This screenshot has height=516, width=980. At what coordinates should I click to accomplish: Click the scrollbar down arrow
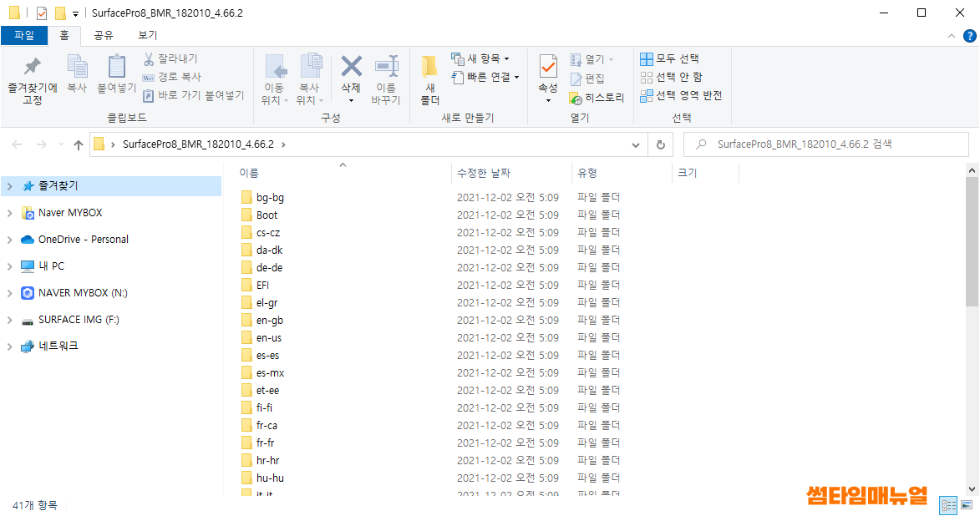pyautogui.click(x=972, y=490)
